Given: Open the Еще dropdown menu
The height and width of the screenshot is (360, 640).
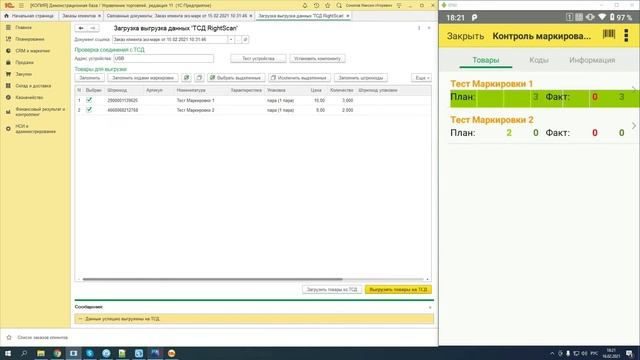Looking at the screenshot, I should 422,78.
